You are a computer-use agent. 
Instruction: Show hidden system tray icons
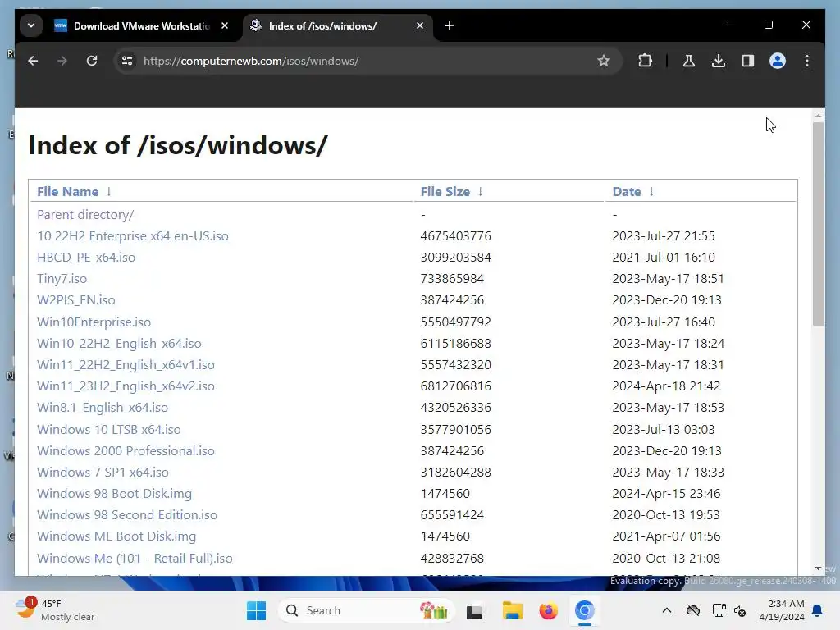(x=666, y=610)
